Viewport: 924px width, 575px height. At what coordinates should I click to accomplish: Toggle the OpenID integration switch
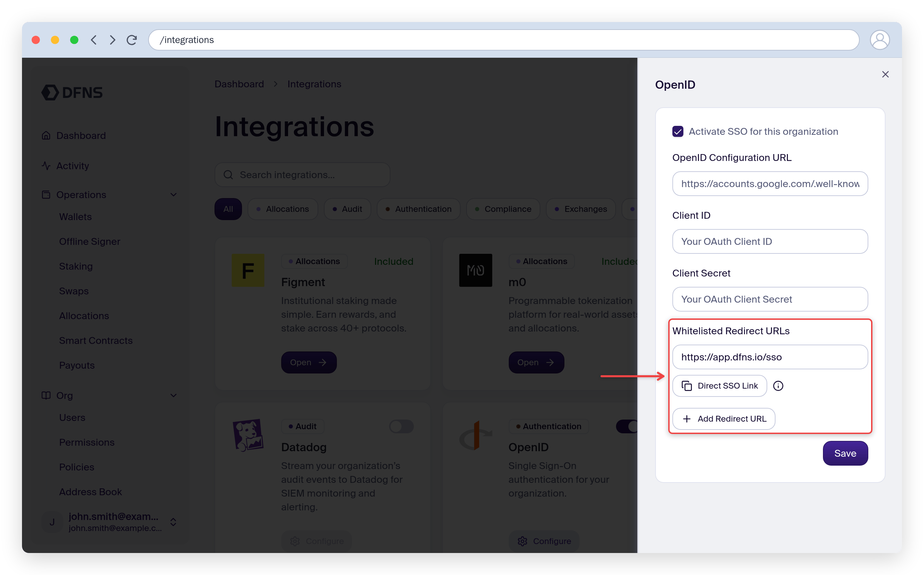[x=626, y=426]
